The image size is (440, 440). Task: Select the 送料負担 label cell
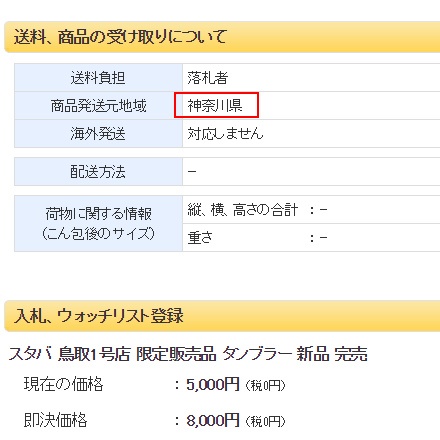point(98,78)
